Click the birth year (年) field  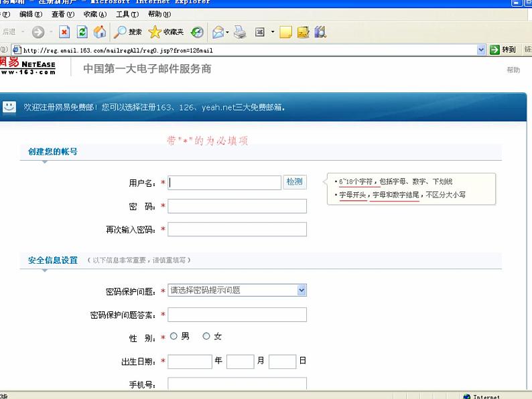[190, 362]
